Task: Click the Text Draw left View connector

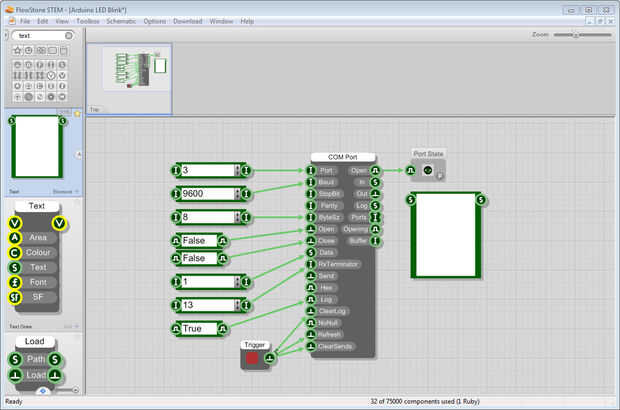Action: (x=14, y=223)
